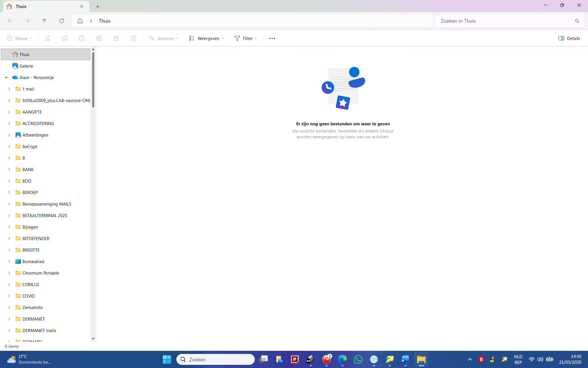Expand the Bureaublad folder chevron

9,261
